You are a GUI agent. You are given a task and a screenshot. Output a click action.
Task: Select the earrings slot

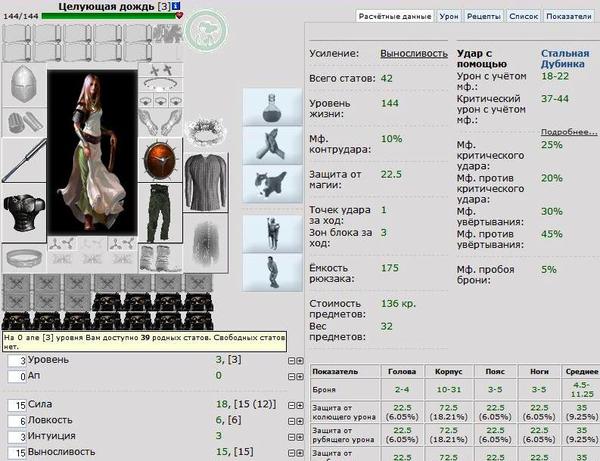pyautogui.click(x=160, y=70)
